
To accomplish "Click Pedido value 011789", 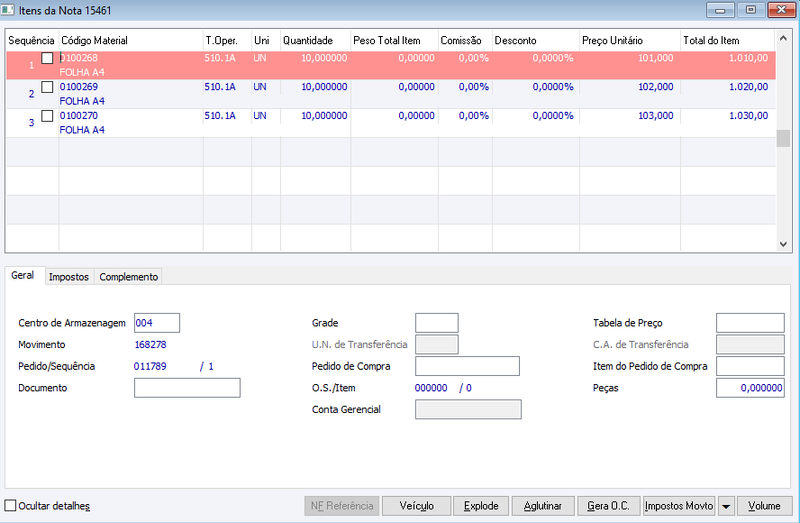I will click(x=150, y=366).
